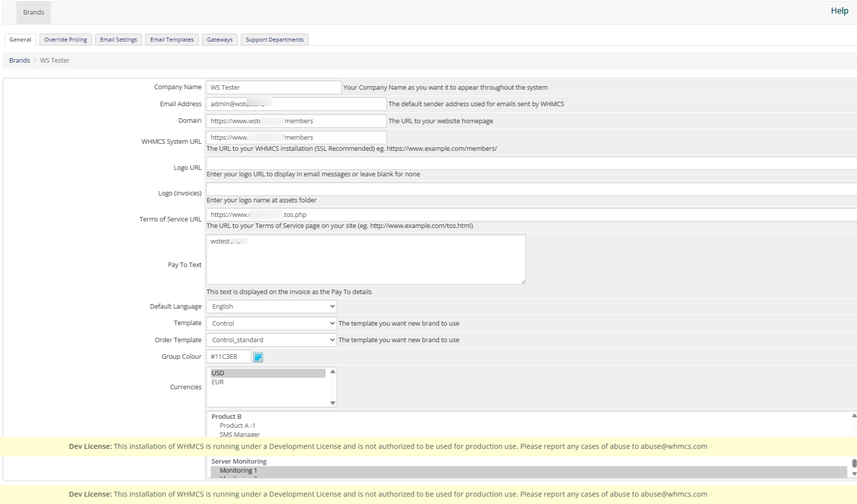Open the Default Language dropdown
This screenshot has width=857, height=504.
[271, 307]
